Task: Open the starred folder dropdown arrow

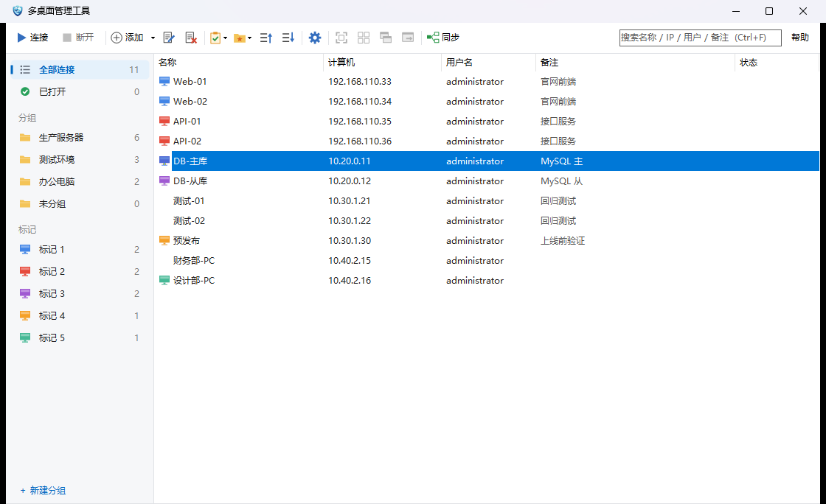Action: point(250,38)
